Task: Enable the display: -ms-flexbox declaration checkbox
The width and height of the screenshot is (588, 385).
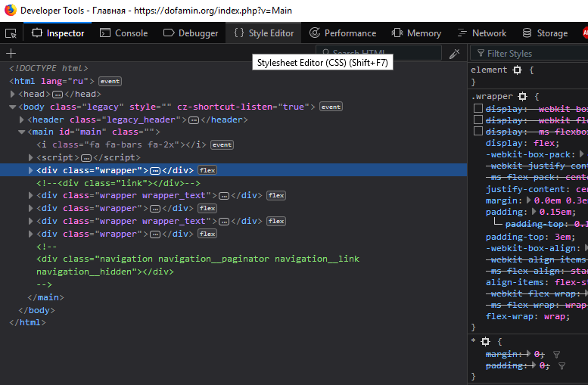Action: pos(478,132)
